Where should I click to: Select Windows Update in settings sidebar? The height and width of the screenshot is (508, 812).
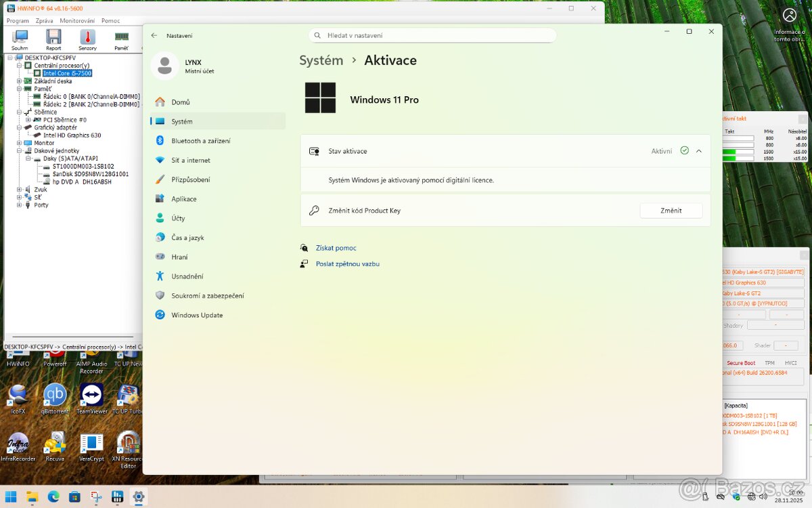coord(196,315)
